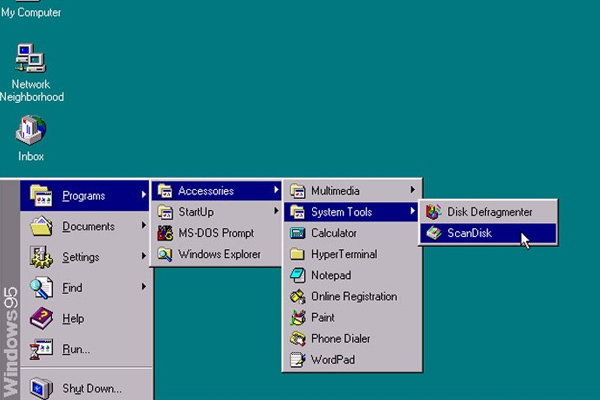Click the Online Registration icon
The width and height of the screenshot is (600, 400).
click(x=297, y=296)
